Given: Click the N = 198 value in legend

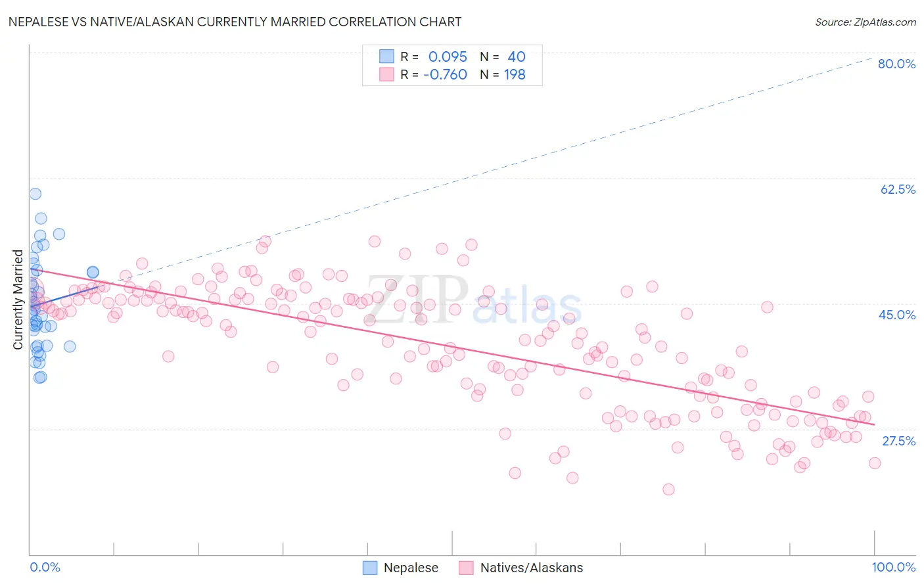Looking at the screenshot, I should [503, 74].
